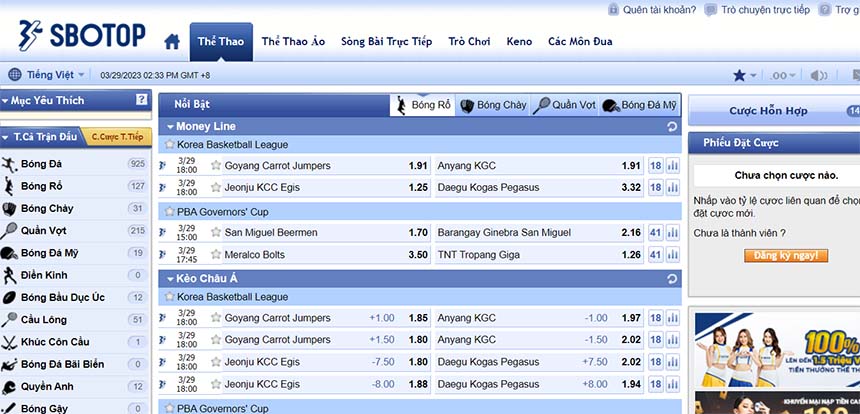Viewport: 860px width, 414px height.
Task: Switch to Bóng Chày highlights tab
Action: (x=493, y=105)
